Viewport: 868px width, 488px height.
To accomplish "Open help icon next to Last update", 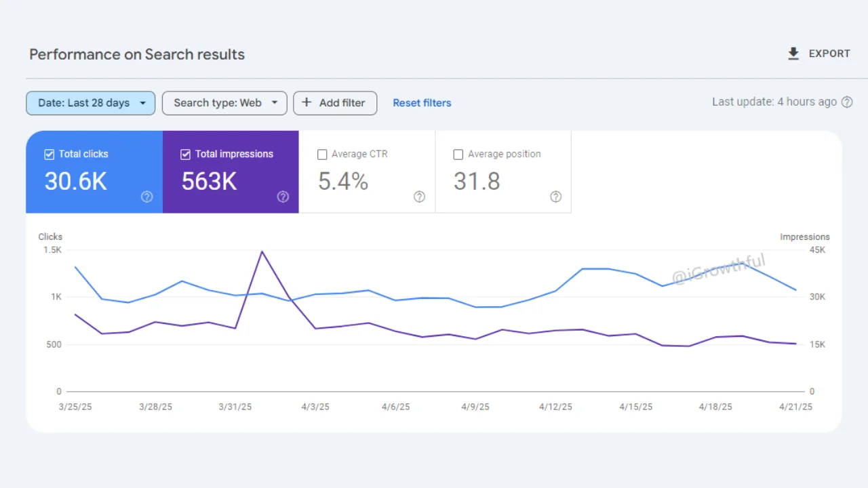I will coord(847,102).
